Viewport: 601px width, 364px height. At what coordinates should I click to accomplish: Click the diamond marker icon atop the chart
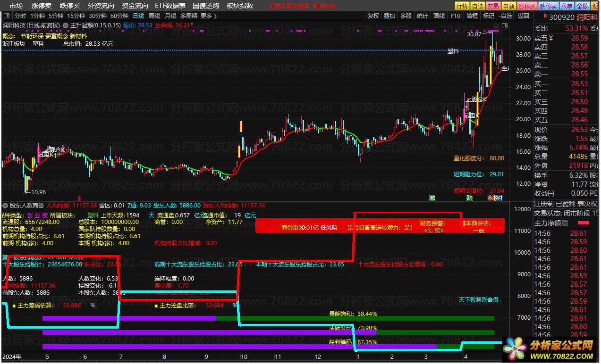495,25
